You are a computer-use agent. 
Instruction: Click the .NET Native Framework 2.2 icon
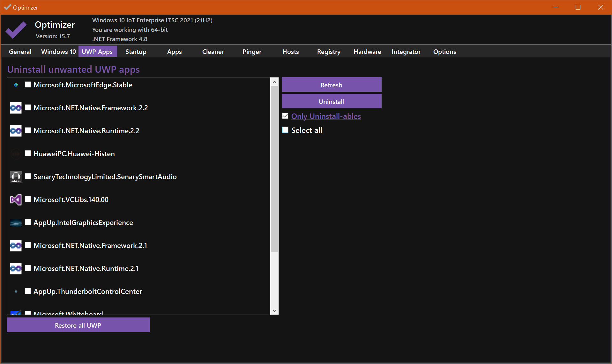click(x=16, y=108)
